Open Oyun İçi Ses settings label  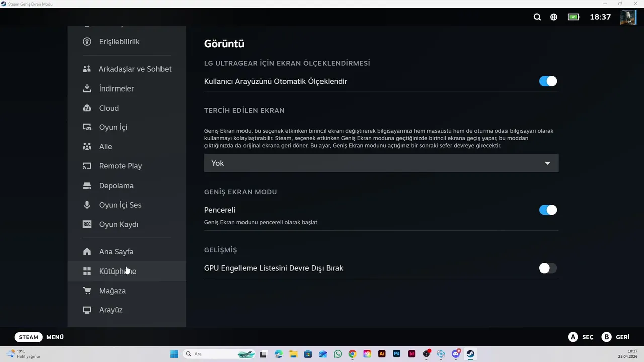click(120, 205)
